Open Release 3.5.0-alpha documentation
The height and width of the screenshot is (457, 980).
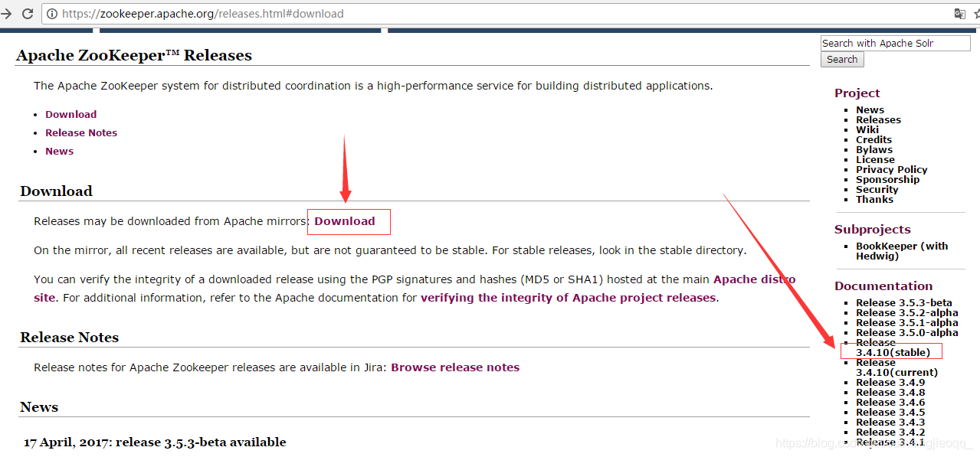(906, 333)
